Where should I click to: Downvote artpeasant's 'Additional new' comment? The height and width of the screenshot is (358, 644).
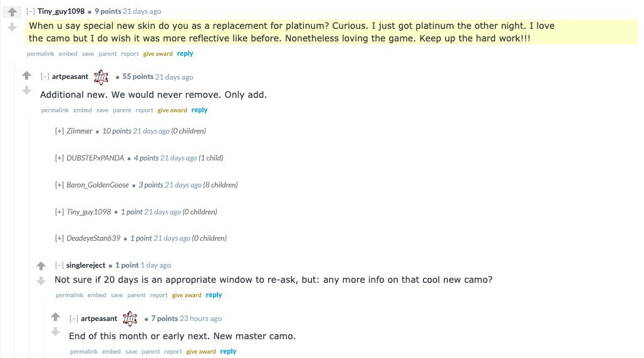point(26,91)
